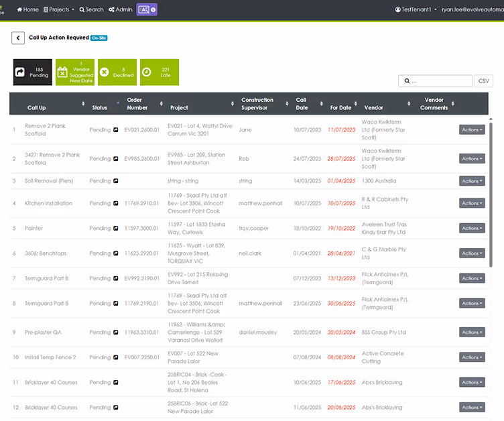Open Actions dropdown for Bricklayer 40 Courses row 12

pos(472,408)
